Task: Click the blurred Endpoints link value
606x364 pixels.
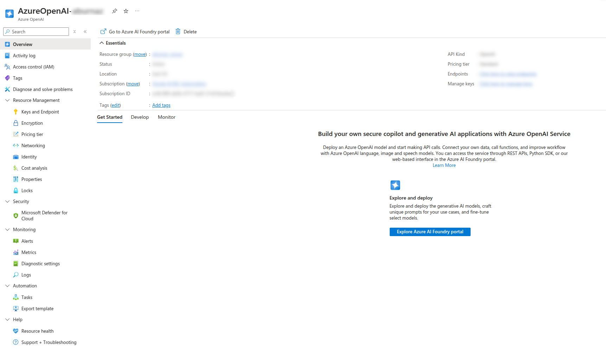Action: coord(508,74)
